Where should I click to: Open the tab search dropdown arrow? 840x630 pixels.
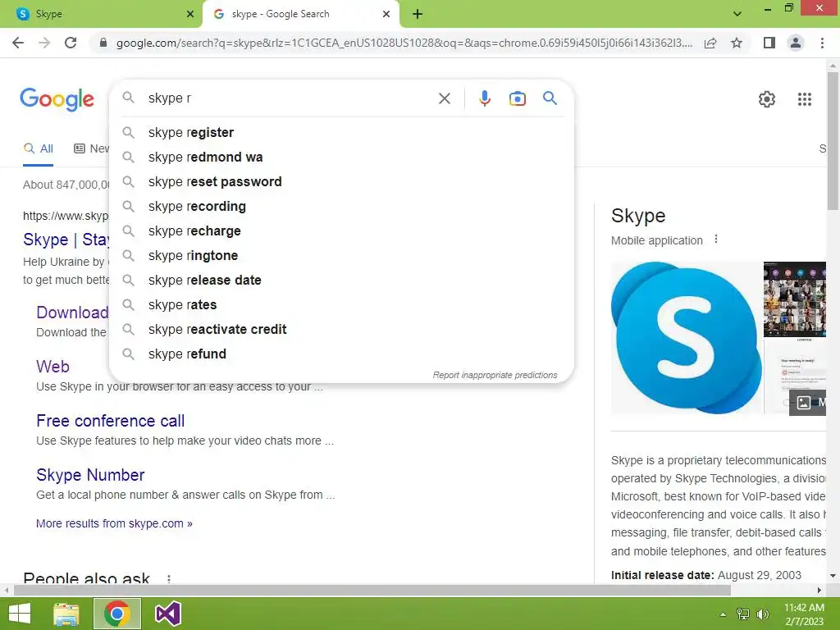(737, 14)
